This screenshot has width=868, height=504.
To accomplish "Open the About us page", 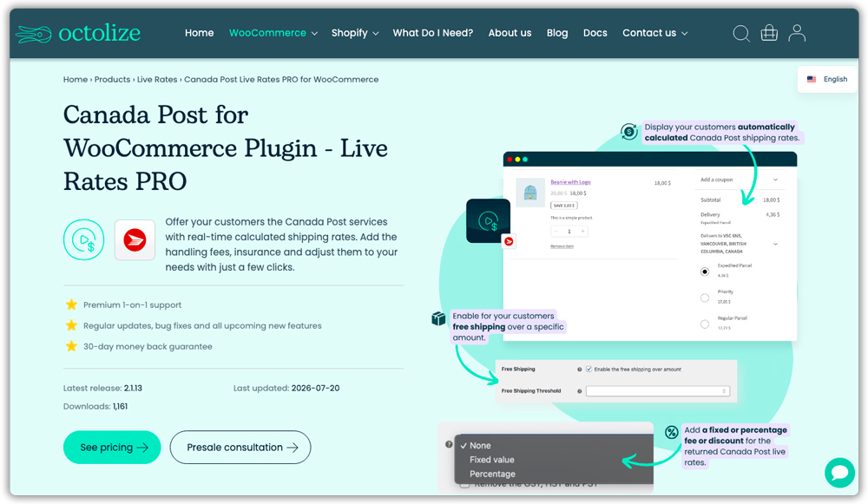I will pyautogui.click(x=510, y=33).
